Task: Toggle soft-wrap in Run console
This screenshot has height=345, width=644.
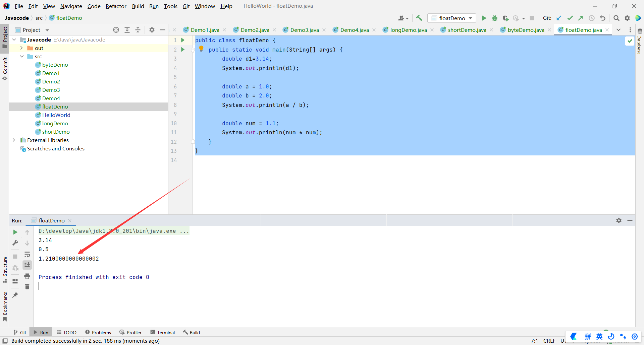Action: (27, 254)
